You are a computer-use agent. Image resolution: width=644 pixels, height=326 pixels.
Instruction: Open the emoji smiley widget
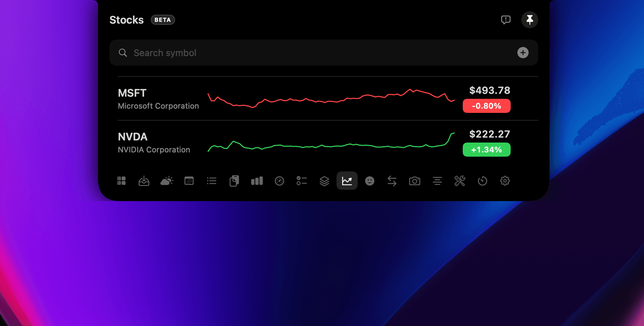click(x=370, y=181)
